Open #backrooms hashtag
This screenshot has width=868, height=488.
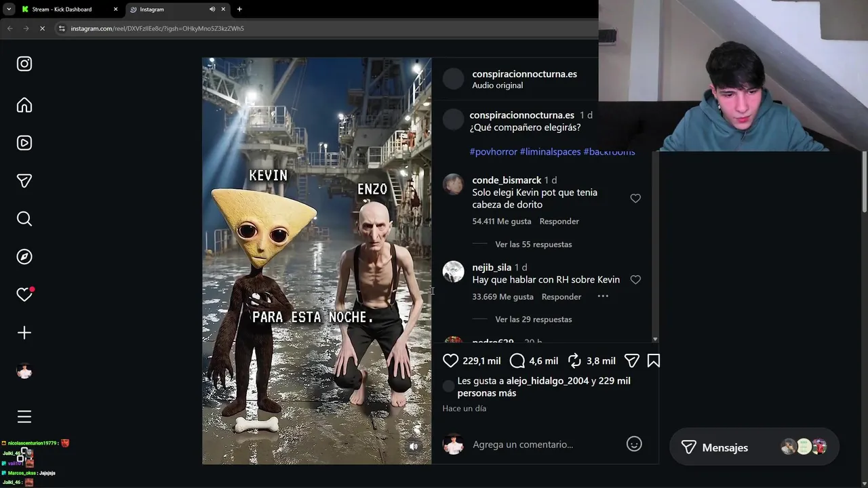[609, 152]
